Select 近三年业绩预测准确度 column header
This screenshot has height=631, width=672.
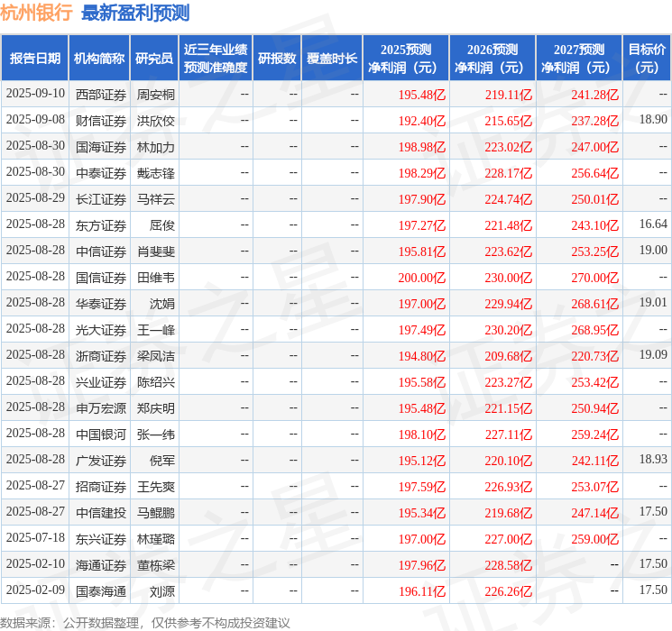coord(215,59)
